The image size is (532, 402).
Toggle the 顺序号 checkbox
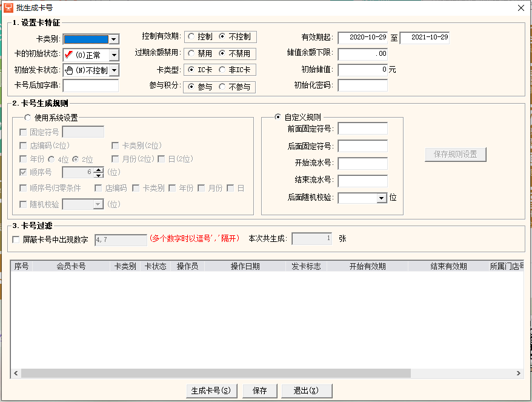pos(23,172)
